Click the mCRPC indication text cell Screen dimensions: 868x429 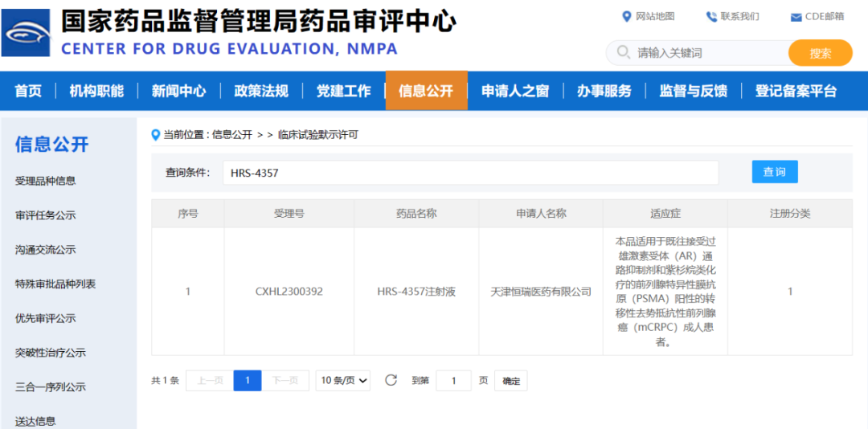tap(665, 292)
